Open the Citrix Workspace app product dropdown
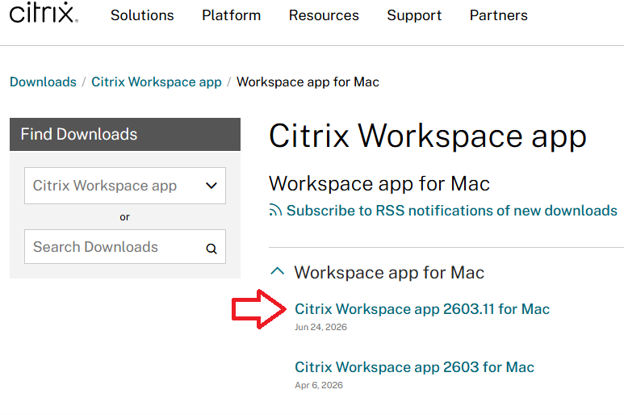 click(125, 185)
